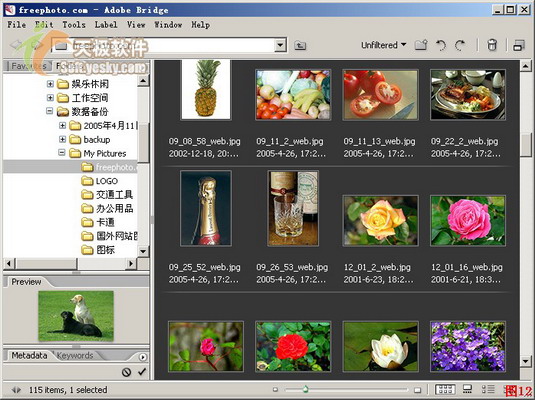Click folder tree scroll up arrow
This screenshot has height=400, width=535.
coord(143,81)
